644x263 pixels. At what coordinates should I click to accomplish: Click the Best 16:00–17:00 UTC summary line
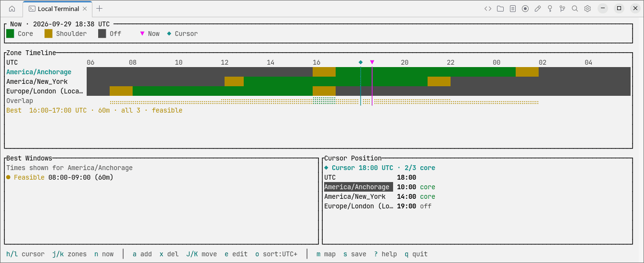pyautogui.click(x=94, y=110)
